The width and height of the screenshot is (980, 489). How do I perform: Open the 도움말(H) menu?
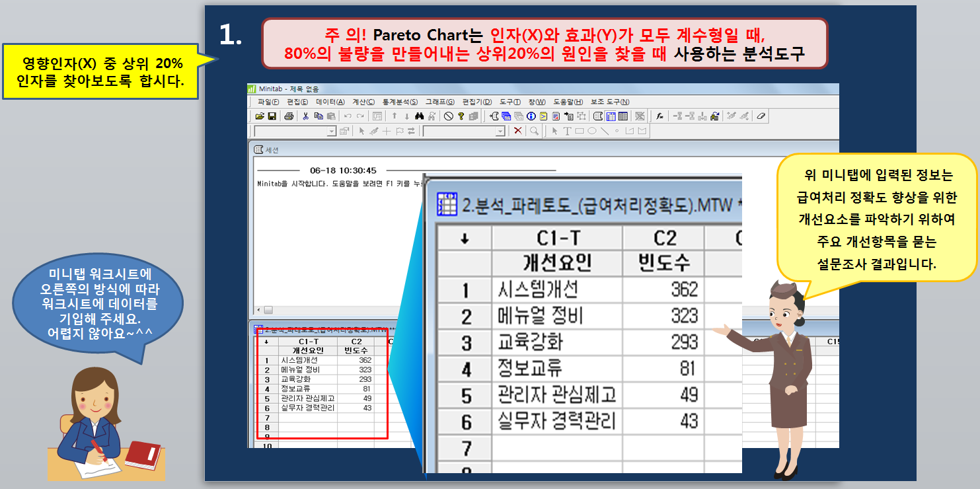pyautogui.click(x=568, y=102)
